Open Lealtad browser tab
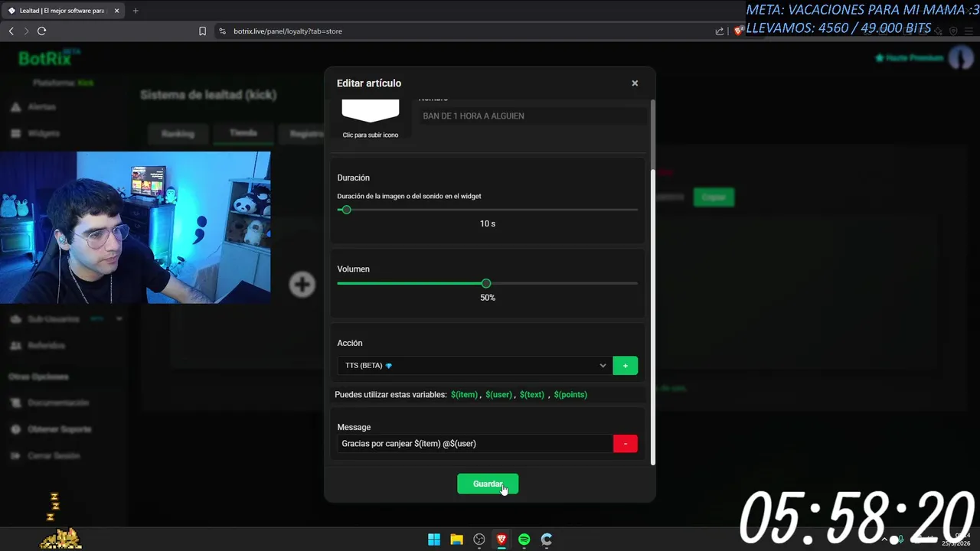The image size is (980, 551). pyautogui.click(x=61, y=11)
